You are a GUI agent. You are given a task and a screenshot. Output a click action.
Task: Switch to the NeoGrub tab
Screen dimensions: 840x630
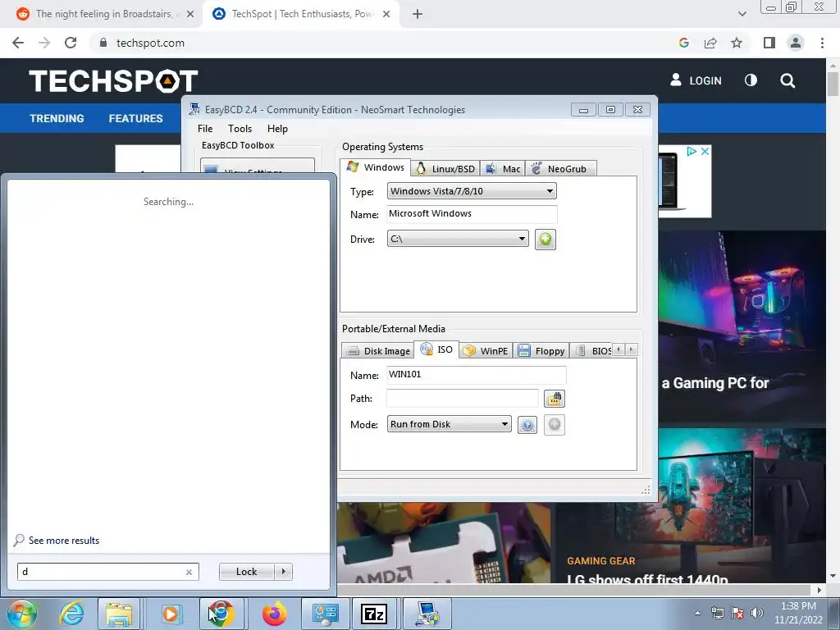560,169
